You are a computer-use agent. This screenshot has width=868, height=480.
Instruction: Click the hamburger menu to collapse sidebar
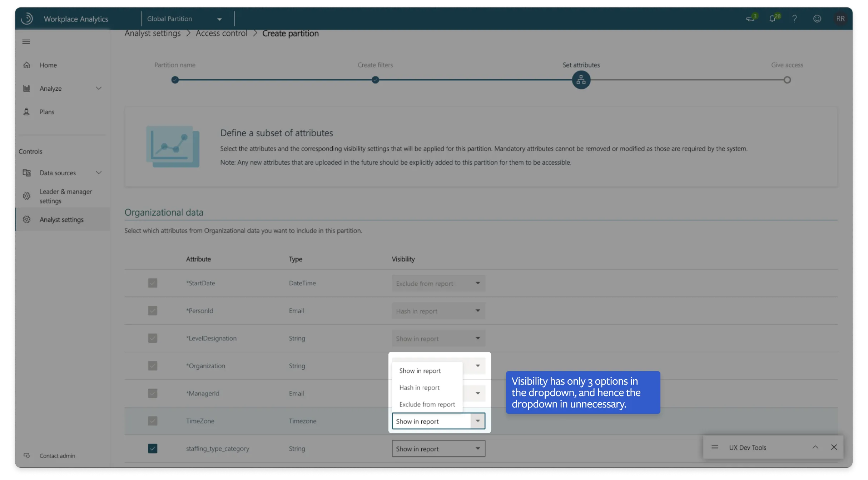tap(26, 42)
